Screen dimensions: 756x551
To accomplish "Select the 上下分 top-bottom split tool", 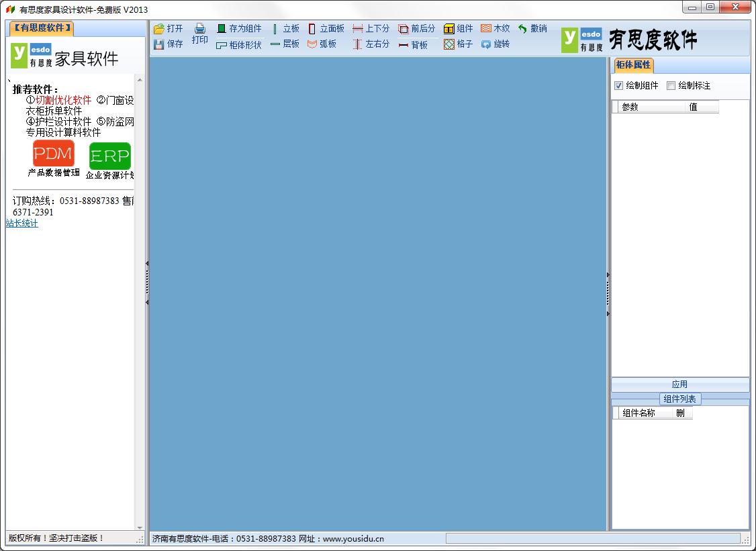I will point(371,29).
